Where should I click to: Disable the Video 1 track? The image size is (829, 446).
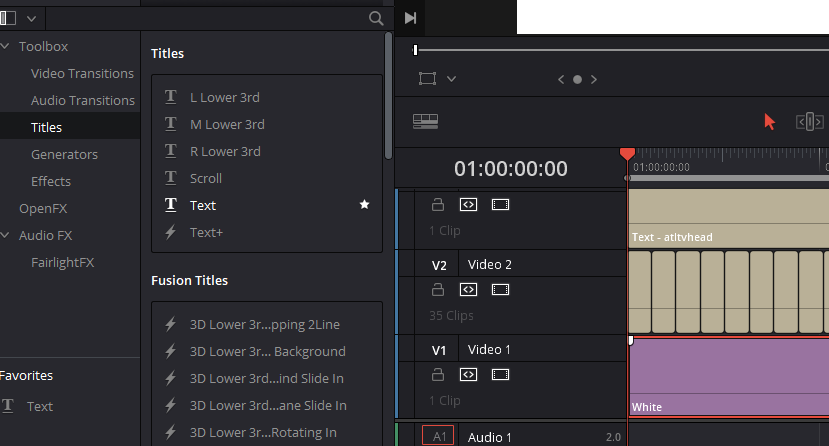(x=500, y=375)
